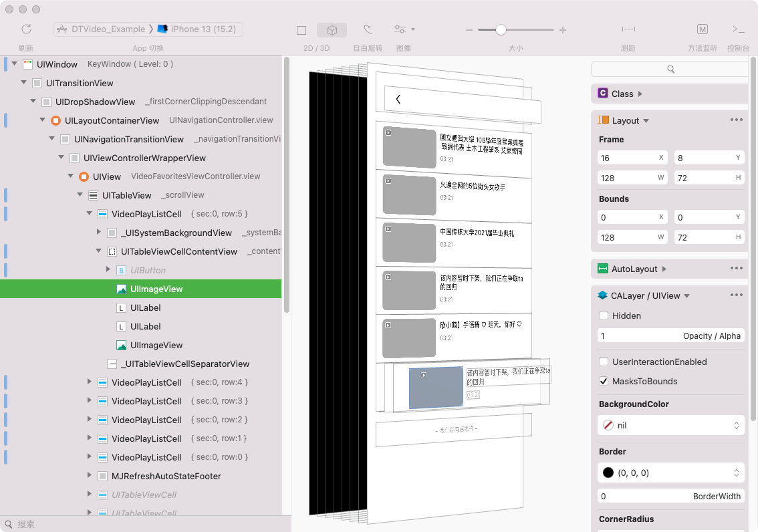Screen dimensions: 758x532
Task: Select the VideoFavoritesViewController UIView row
Action: [140, 176]
